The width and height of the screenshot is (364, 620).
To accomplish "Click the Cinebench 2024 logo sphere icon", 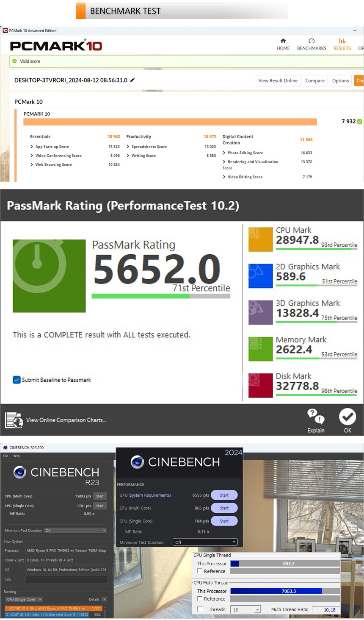I will point(137,462).
